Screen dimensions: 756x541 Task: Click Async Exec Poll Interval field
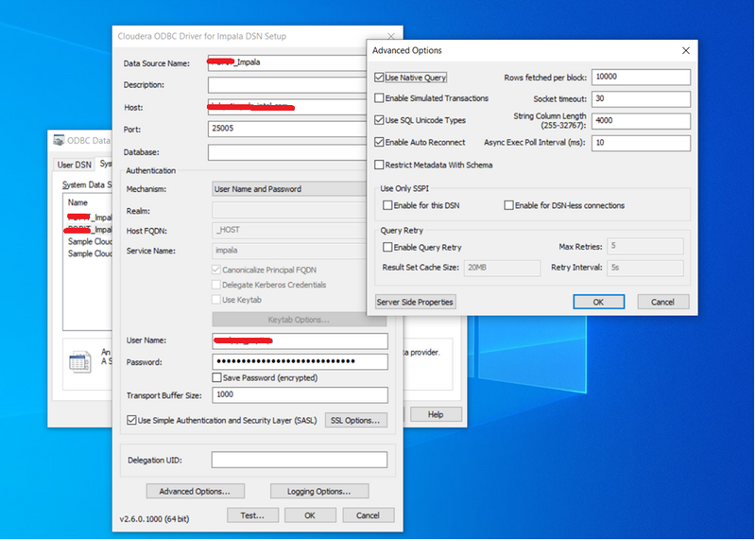pos(641,143)
